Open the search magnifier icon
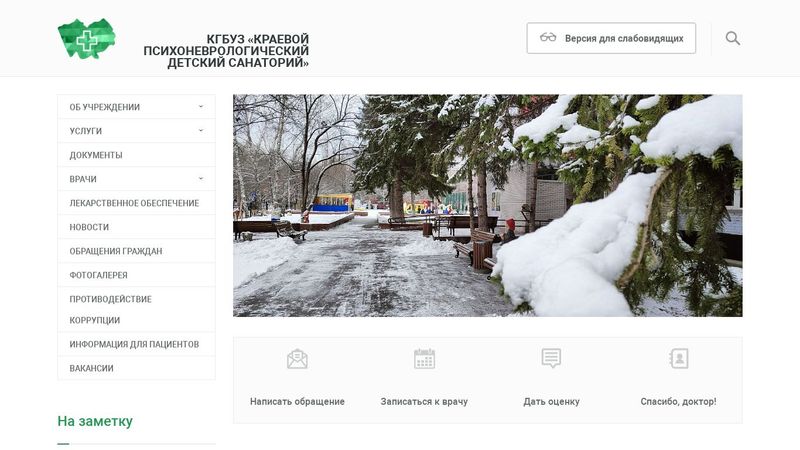This screenshot has height=450, width=800. tap(733, 38)
